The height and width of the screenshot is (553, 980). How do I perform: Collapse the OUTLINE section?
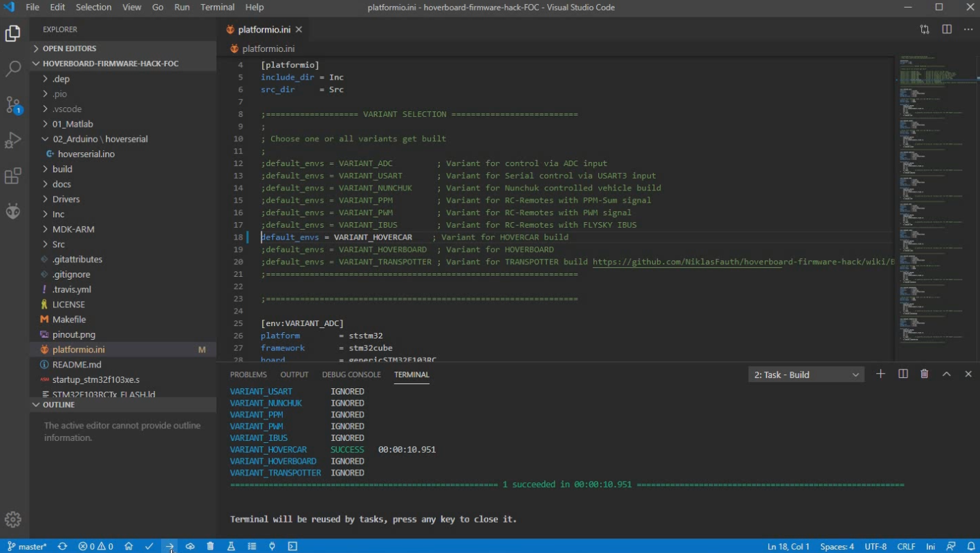coord(123,405)
